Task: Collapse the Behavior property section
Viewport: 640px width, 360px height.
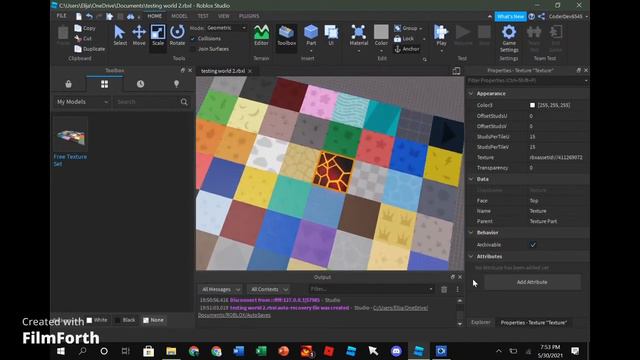Action: point(471,232)
